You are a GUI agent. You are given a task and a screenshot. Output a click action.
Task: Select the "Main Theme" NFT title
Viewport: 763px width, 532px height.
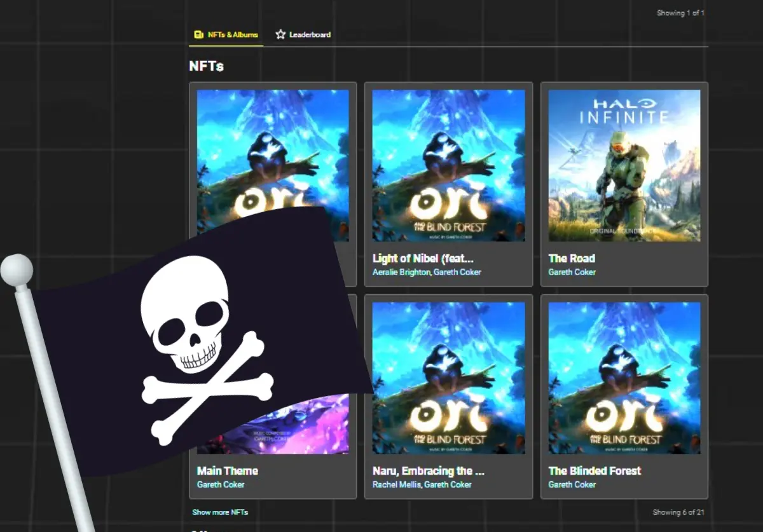coord(228,471)
